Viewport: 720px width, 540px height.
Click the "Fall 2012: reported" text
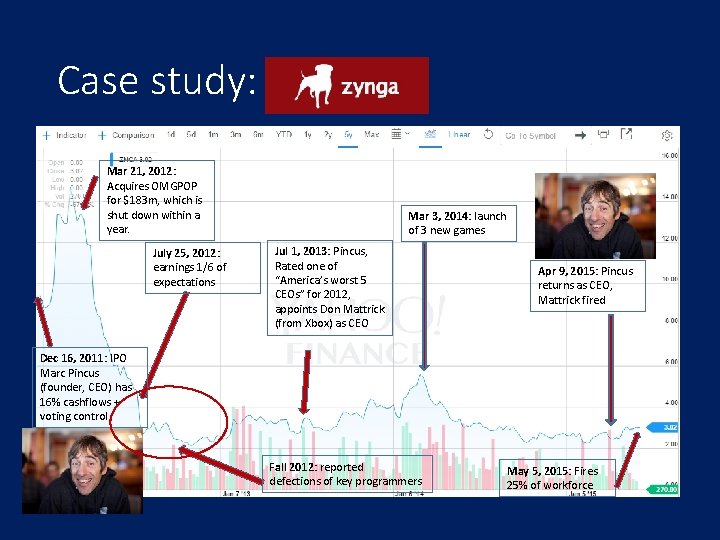[316, 467]
